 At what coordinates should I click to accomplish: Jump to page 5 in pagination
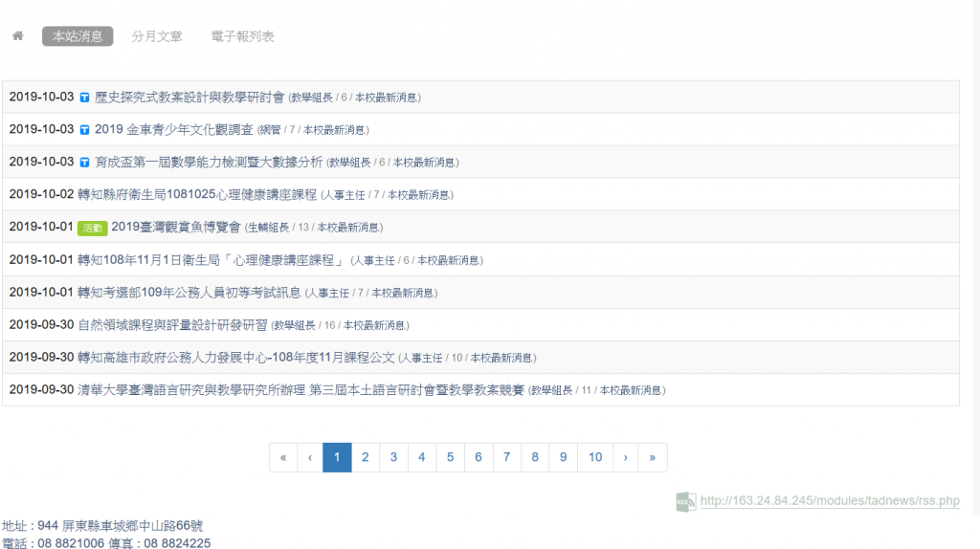click(450, 457)
